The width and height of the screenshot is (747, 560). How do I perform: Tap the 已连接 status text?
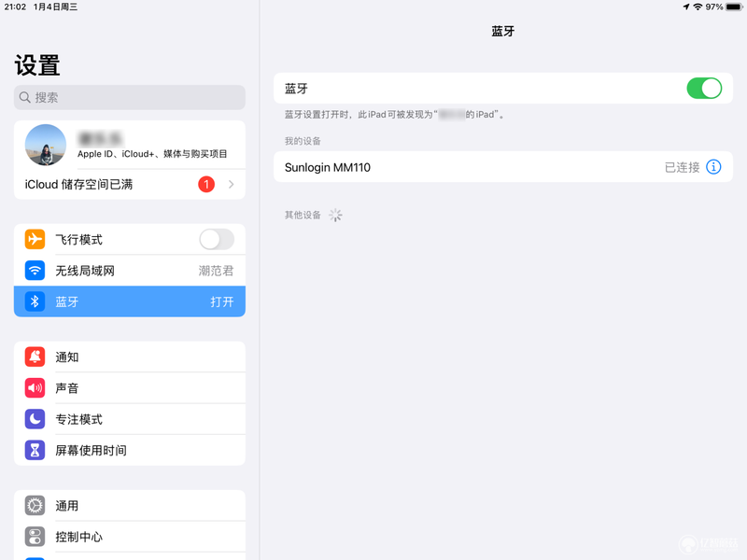pos(682,167)
